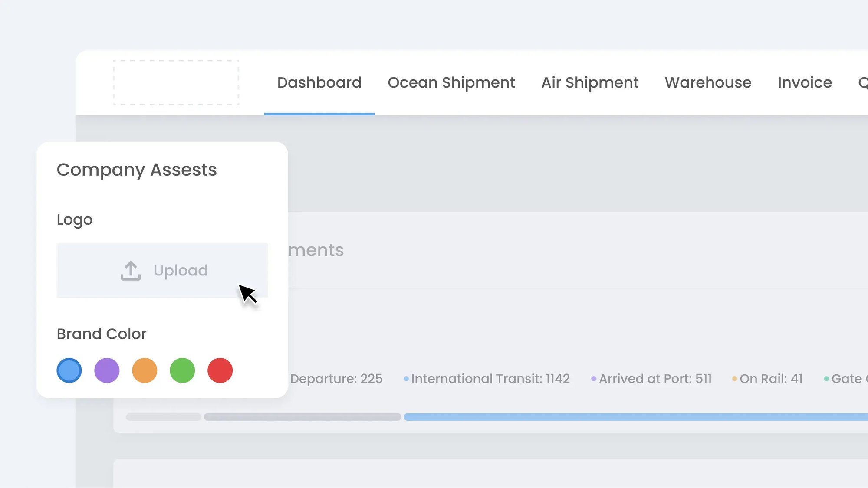The width and height of the screenshot is (868, 488).
Task: Select the green brand color swatch
Action: 182,370
